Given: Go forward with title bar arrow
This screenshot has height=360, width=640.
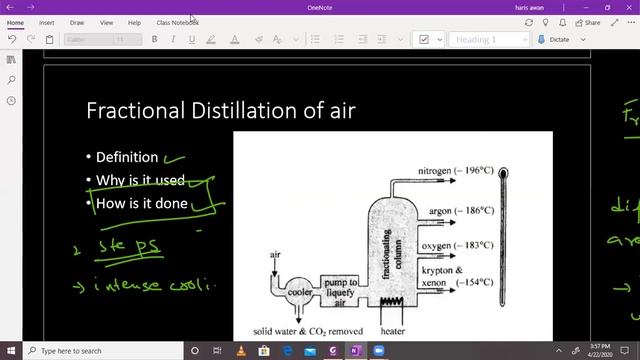Looking at the screenshot, I should click(x=31, y=7).
